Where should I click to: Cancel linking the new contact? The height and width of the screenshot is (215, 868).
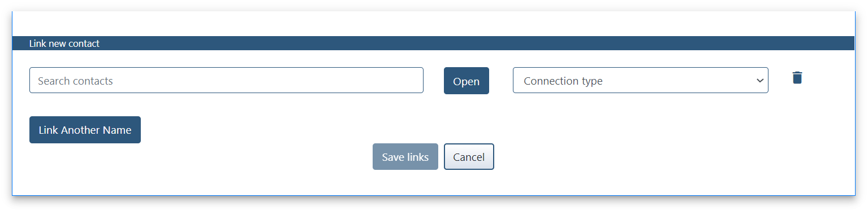pyautogui.click(x=469, y=157)
